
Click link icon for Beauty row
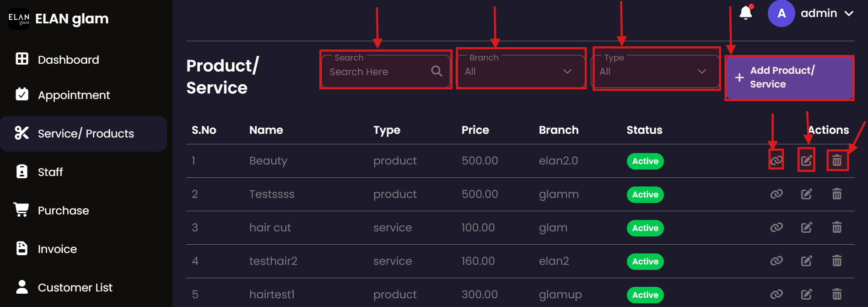tap(776, 160)
